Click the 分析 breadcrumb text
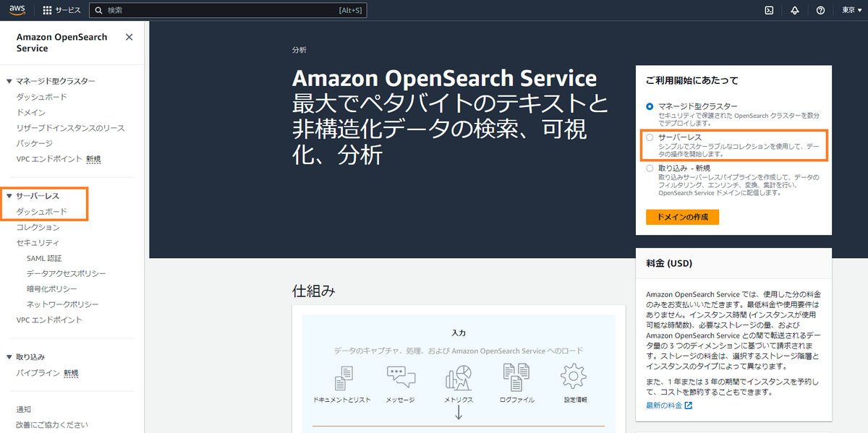 pos(299,50)
